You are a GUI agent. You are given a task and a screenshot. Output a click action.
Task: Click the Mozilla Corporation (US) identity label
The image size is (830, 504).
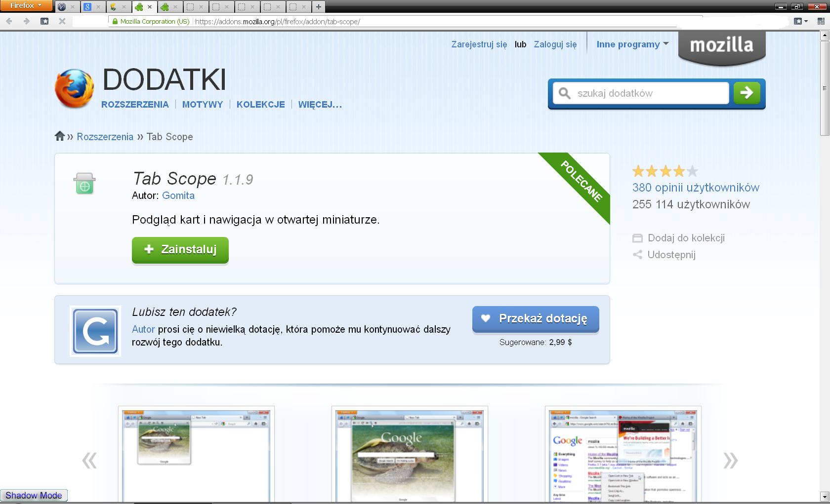click(x=155, y=22)
